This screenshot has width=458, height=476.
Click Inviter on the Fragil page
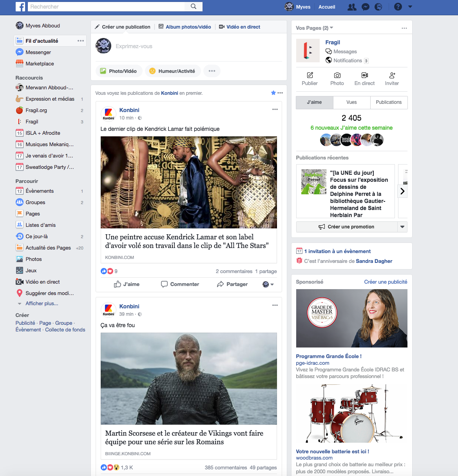click(x=392, y=79)
